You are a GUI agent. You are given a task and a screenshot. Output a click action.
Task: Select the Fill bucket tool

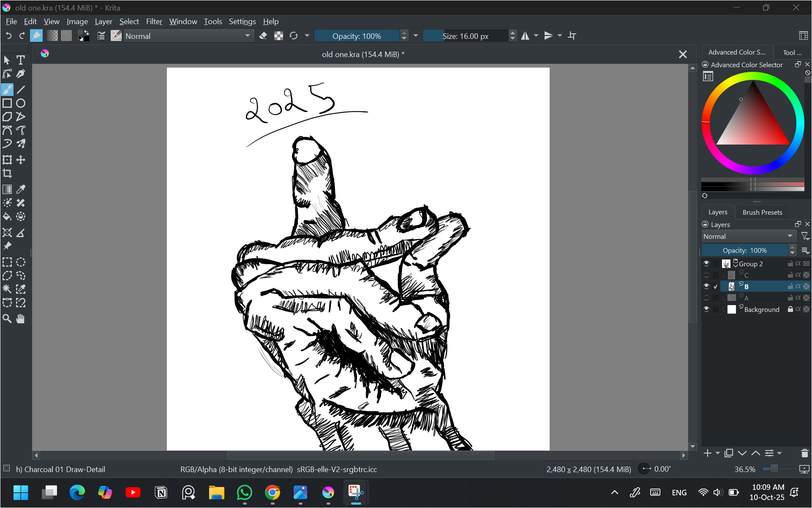tap(7, 217)
